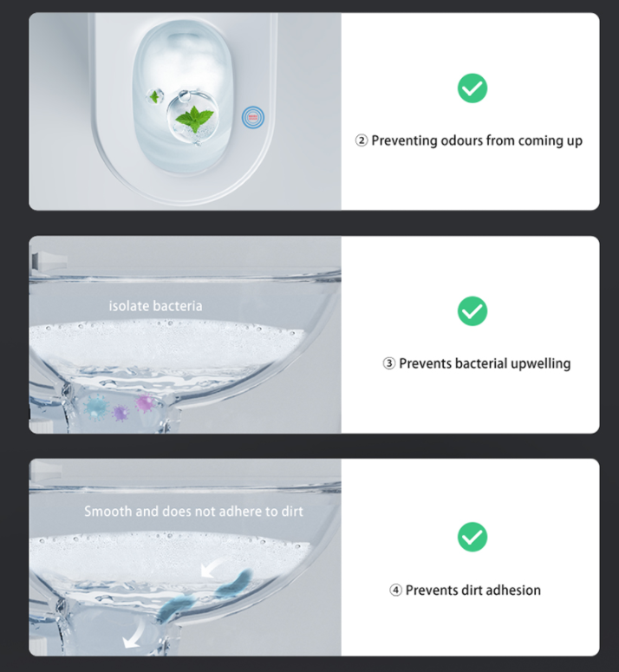619x672 pixels.
Task: Click the large mint leaf bubble
Action: click(192, 118)
